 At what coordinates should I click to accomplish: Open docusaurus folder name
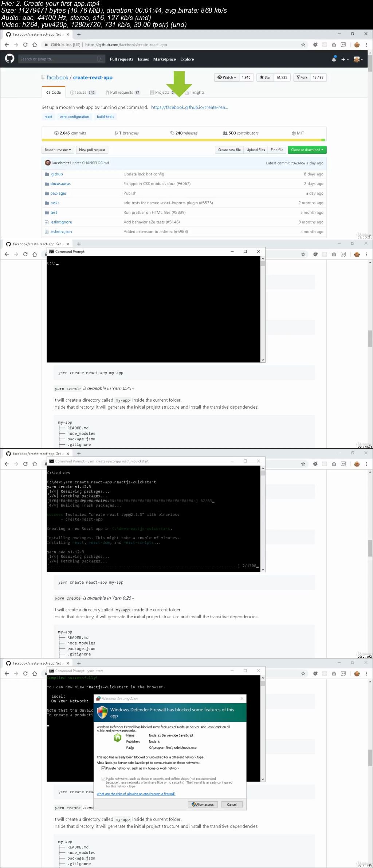coord(60,184)
